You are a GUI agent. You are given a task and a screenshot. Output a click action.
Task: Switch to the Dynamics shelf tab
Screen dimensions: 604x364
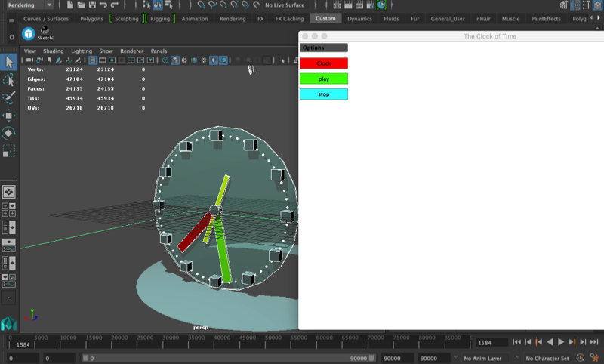359,18
